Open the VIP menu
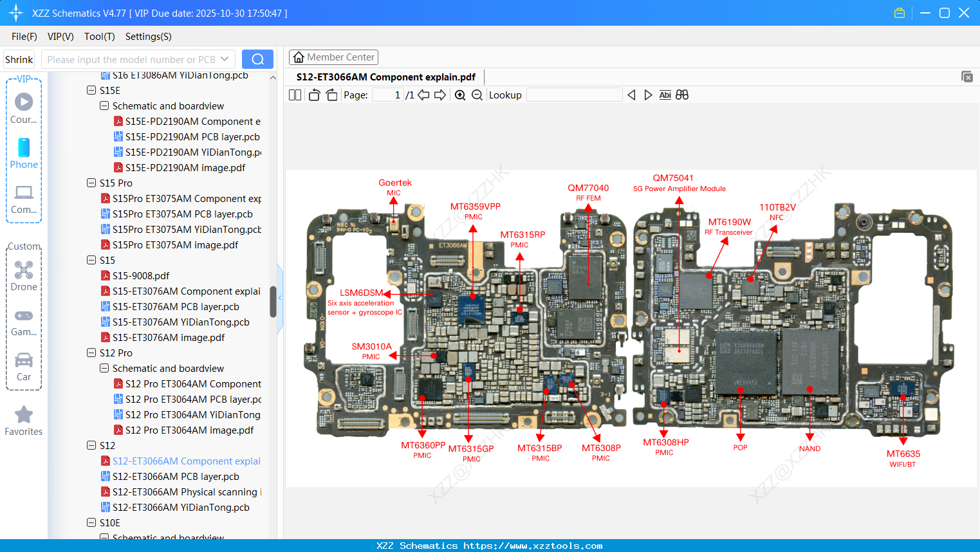This screenshot has width=980, height=552. click(x=60, y=37)
